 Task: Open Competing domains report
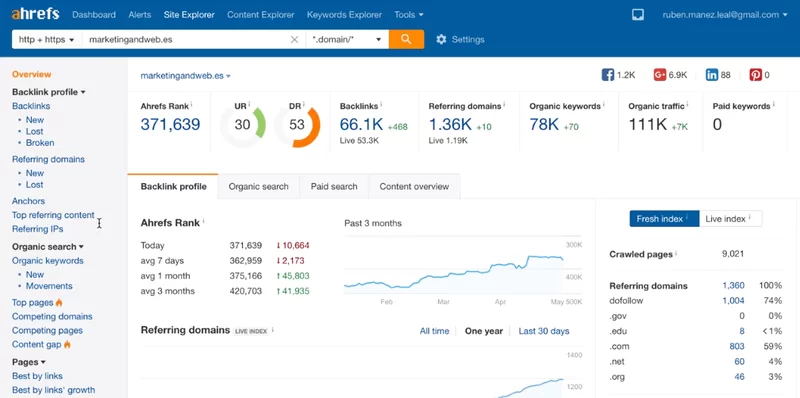click(x=52, y=316)
